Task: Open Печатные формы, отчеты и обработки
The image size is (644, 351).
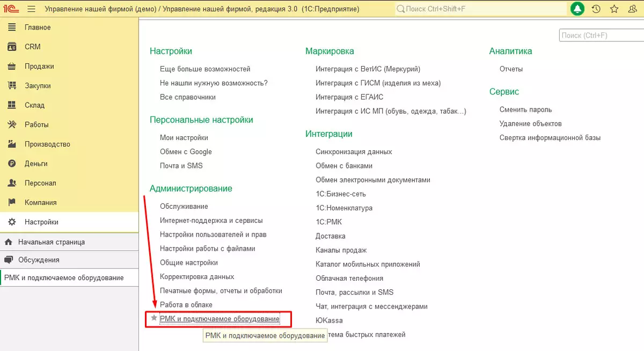Action: click(x=221, y=290)
